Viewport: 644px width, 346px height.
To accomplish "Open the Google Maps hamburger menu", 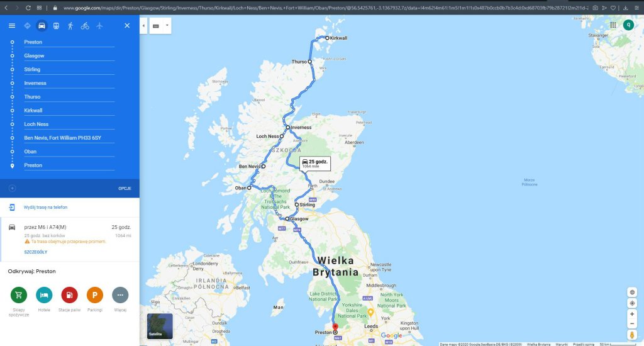I will (x=12, y=25).
